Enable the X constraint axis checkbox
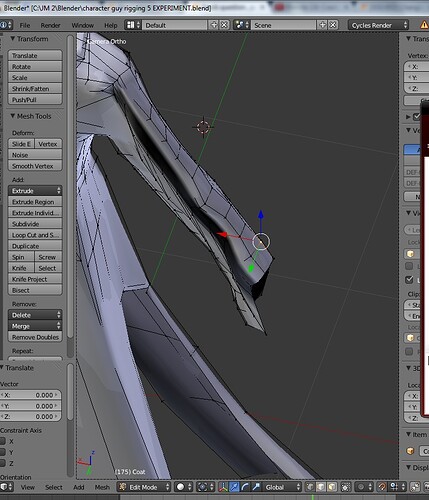This screenshot has height=500, width=429. [x=3, y=441]
